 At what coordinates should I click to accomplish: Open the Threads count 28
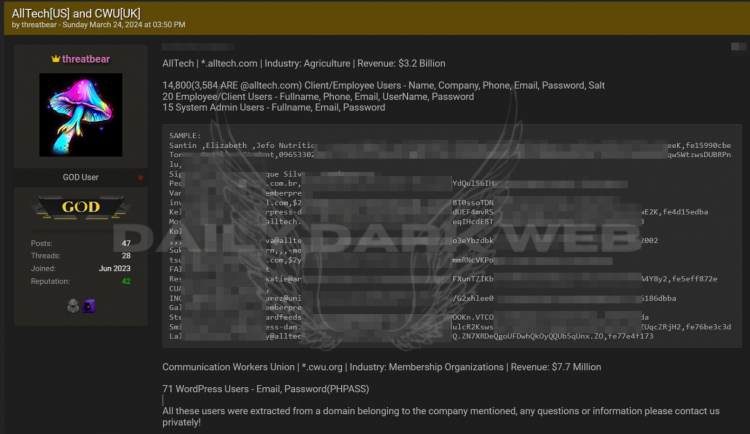coord(126,256)
